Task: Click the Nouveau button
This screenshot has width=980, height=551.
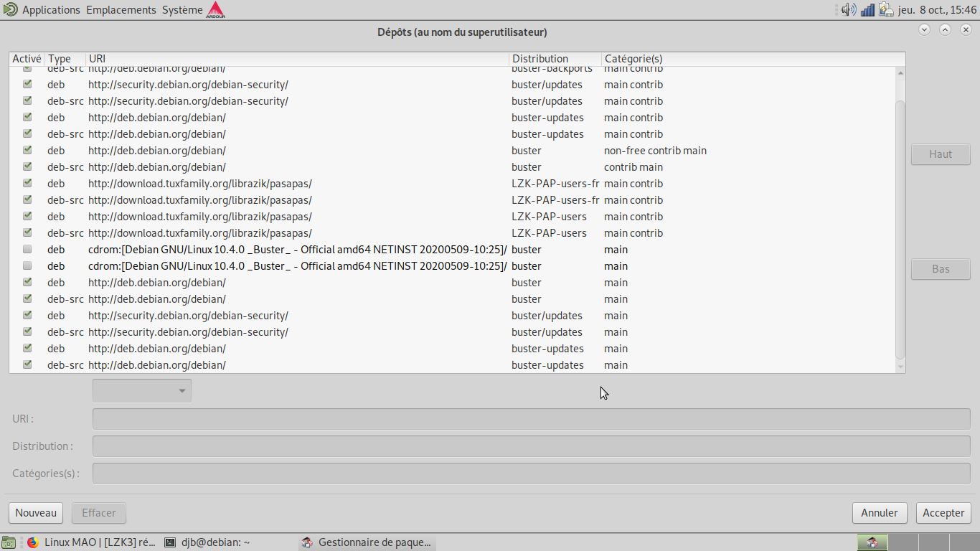Action: (x=36, y=513)
